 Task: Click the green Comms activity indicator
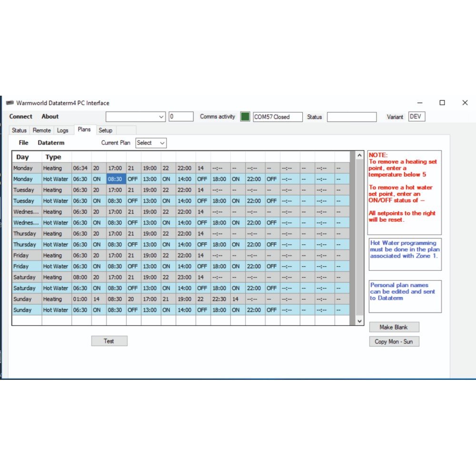[245, 117]
